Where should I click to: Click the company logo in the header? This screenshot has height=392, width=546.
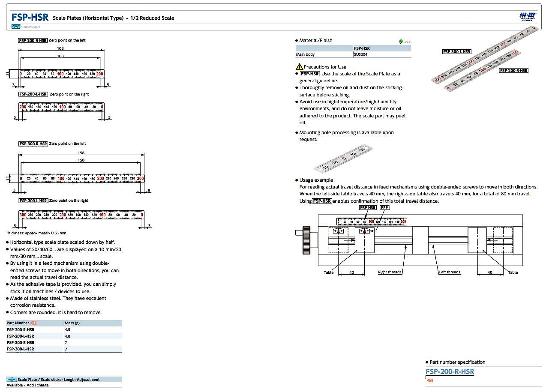tap(527, 17)
